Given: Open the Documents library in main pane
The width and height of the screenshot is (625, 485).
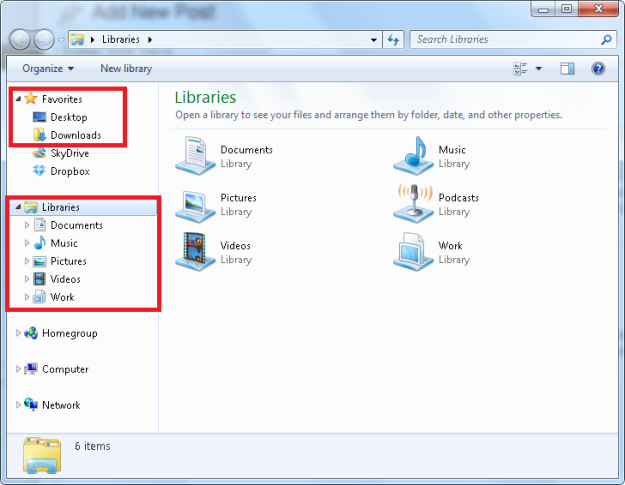Looking at the screenshot, I should pyautogui.click(x=224, y=156).
